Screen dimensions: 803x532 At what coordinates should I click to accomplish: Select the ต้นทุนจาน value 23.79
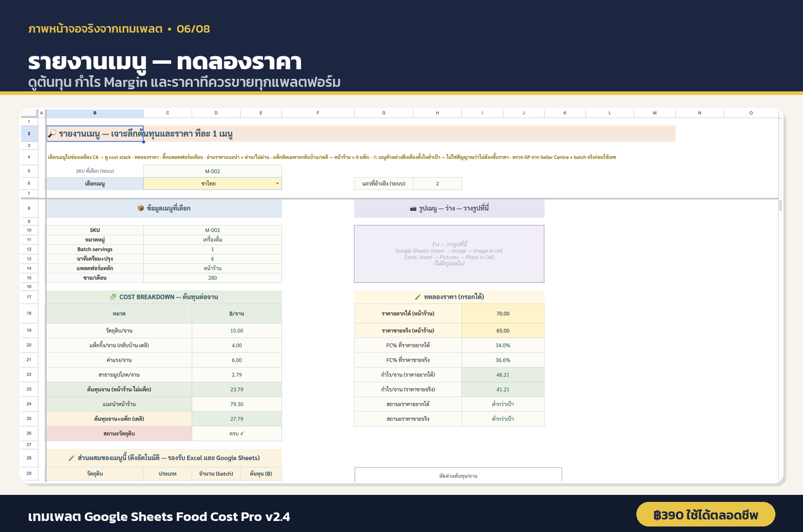click(236, 389)
